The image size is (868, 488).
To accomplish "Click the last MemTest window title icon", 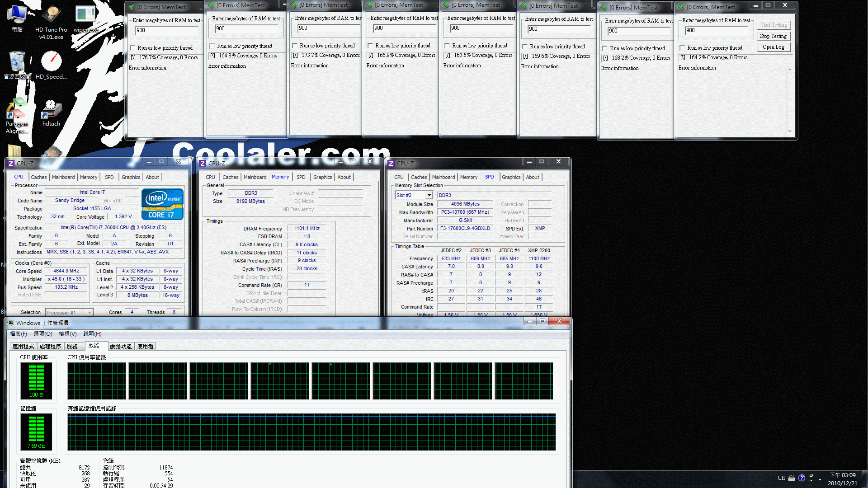I will (x=681, y=7).
